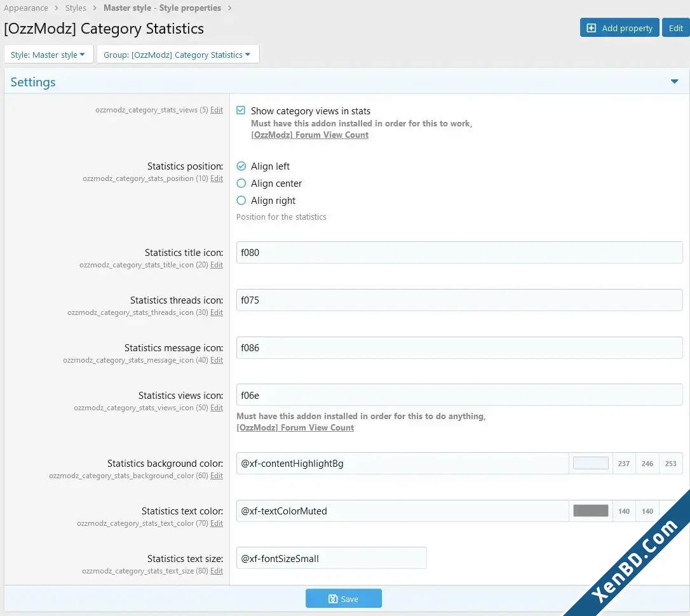Click the Statistics title icon field f080
Image resolution: width=690 pixels, height=616 pixels.
pyautogui.click(x=459, y=252)
